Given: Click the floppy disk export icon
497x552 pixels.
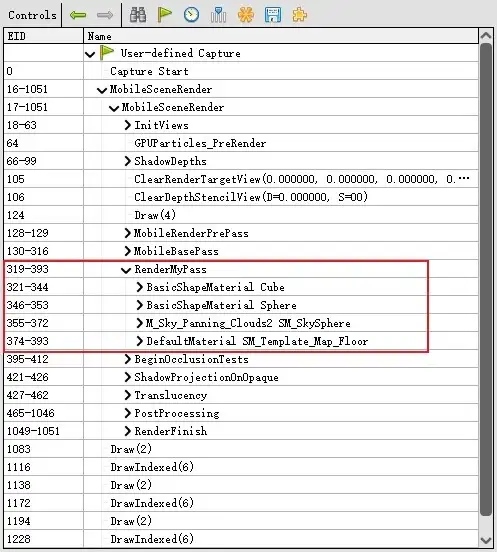Looking at the screenshot, I should click(x=273, y=15).
